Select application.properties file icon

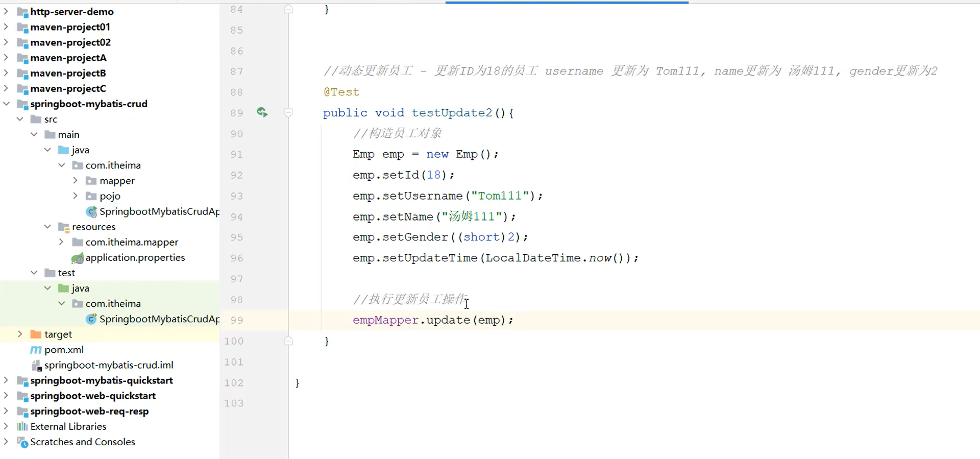coord(78,258)
